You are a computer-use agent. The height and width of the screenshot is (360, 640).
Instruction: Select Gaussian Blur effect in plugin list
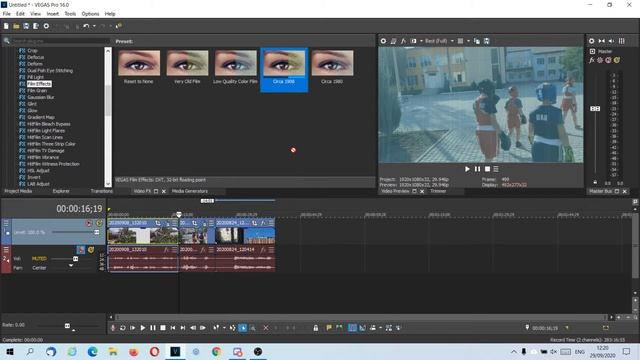[41, 97]
